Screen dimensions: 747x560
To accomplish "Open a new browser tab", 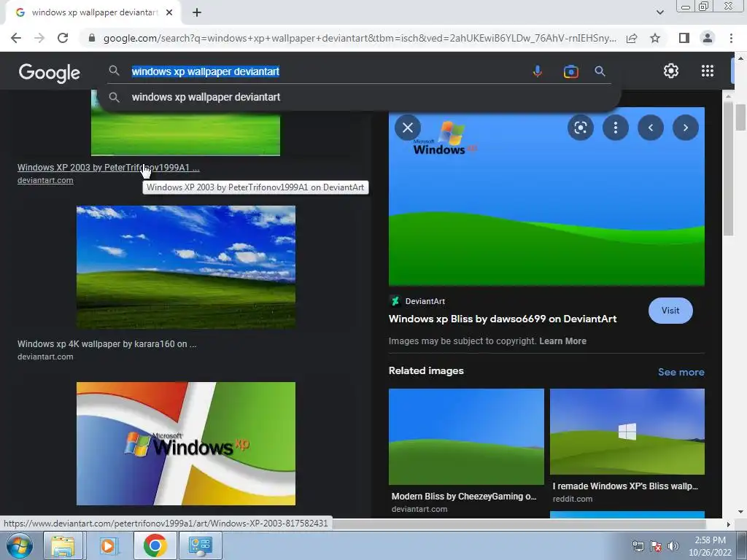I will click(x=197, y=12).
